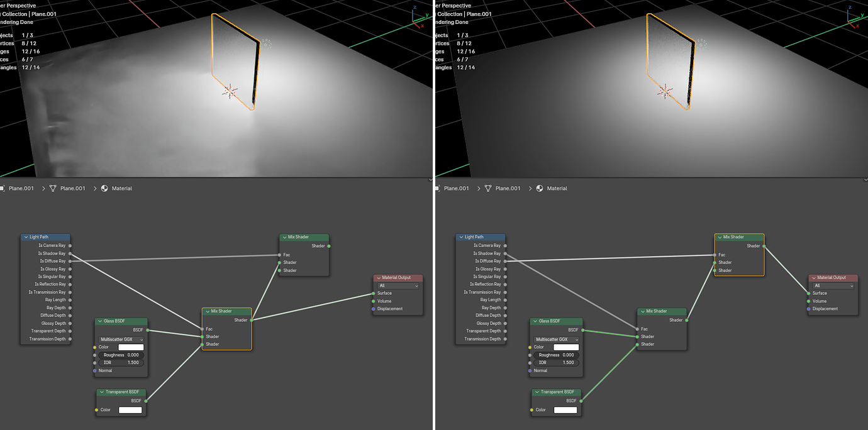
Task: Click Volume input socket on left Material Output
Action: pyautogui.click(x=374, y=301)
